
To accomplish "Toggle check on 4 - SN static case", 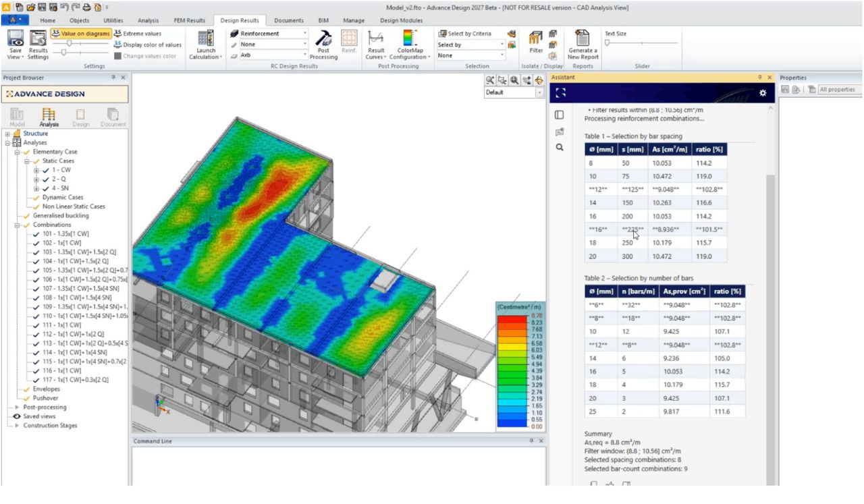I will click(x=46, y=188).
